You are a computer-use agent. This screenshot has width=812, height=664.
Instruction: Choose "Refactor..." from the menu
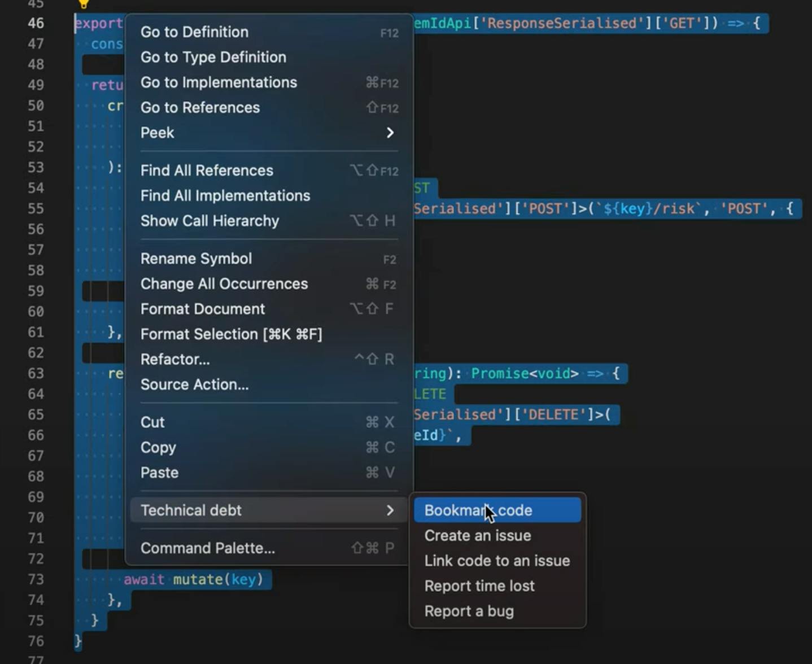[x=175, y=359]
